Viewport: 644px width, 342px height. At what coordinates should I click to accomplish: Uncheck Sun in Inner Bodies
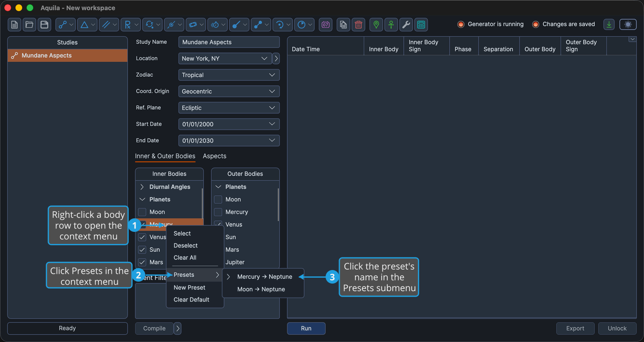[142, 250]
